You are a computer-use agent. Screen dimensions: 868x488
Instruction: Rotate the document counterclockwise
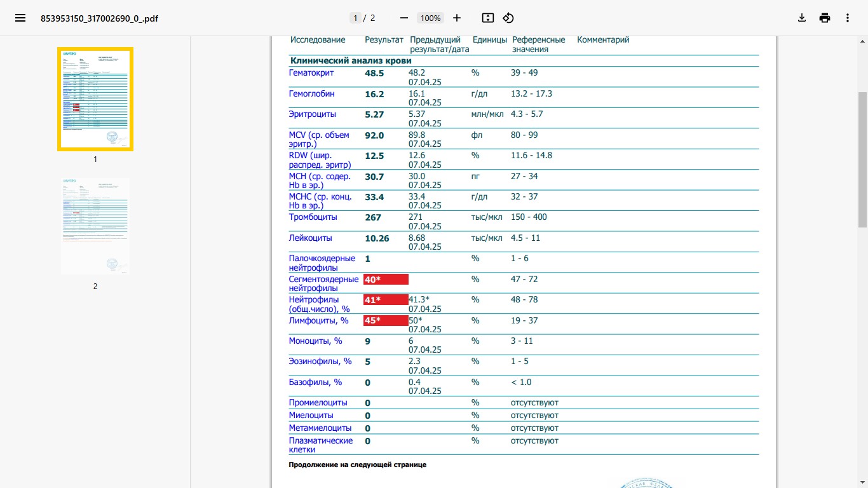coord(508,18)
